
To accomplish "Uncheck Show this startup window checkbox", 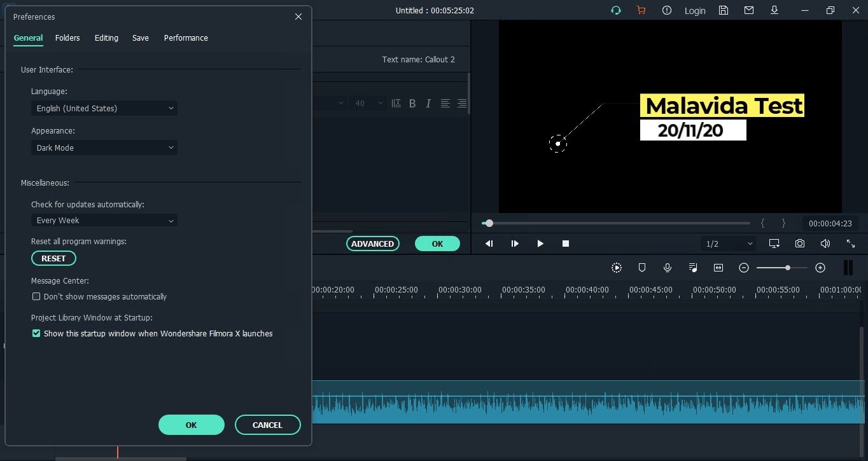I will point(36,333).
